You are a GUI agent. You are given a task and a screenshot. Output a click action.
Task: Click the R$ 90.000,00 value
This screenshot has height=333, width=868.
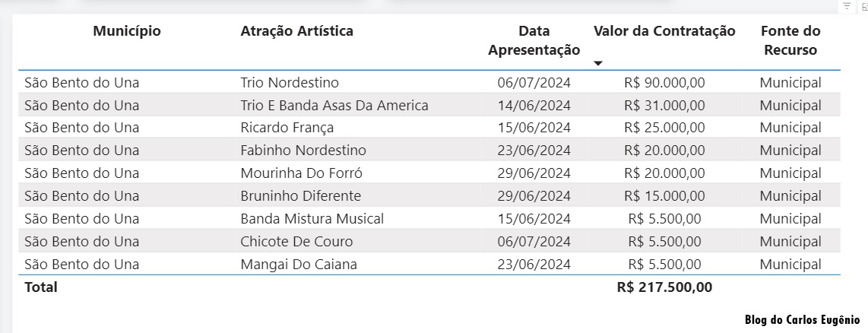664,83
